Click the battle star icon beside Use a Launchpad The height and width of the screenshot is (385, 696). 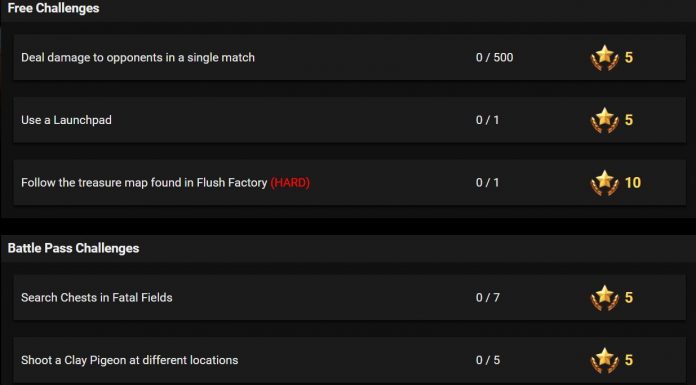tap(605, 120)
